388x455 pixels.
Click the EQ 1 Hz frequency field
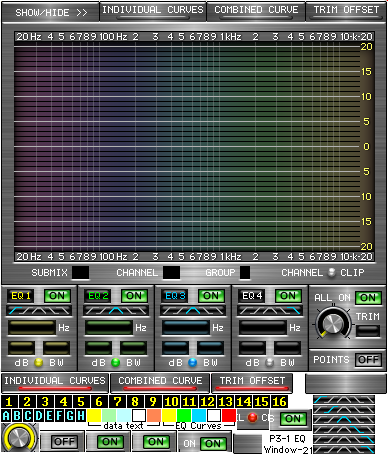(x=32, y=328)
